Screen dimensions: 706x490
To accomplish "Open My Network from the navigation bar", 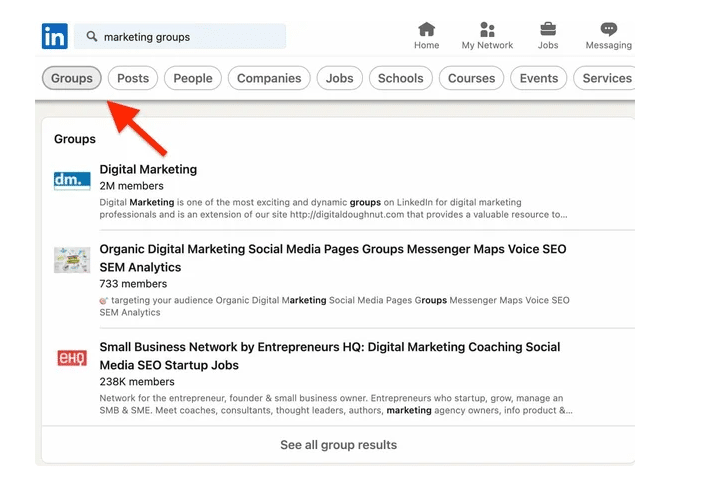I will 487,36.
